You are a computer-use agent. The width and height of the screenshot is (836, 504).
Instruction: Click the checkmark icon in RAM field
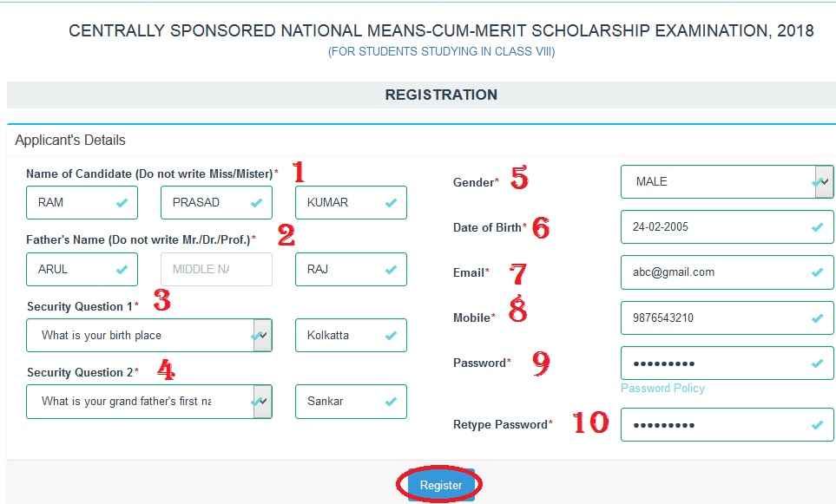click(x=122, y=202)
